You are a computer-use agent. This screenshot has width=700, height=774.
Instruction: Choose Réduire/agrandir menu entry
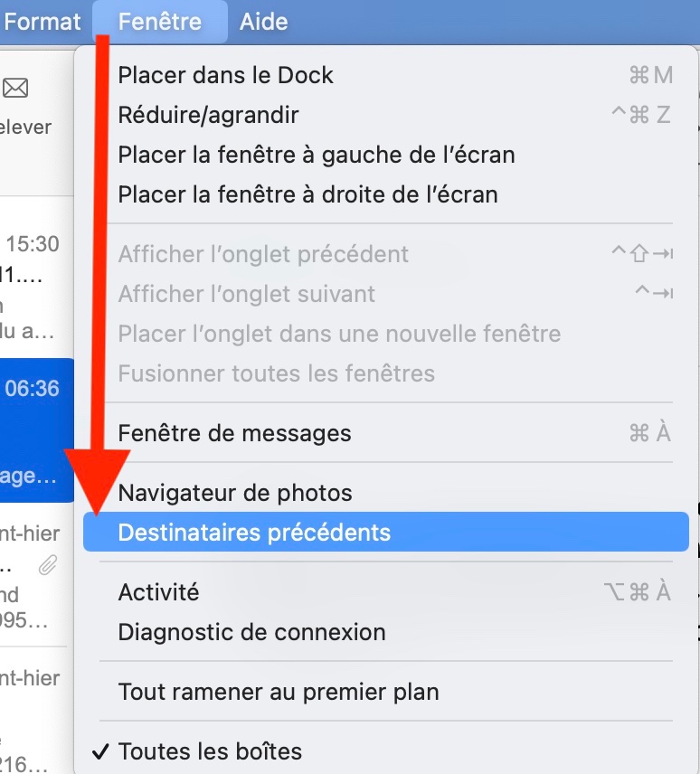[209, 115]
